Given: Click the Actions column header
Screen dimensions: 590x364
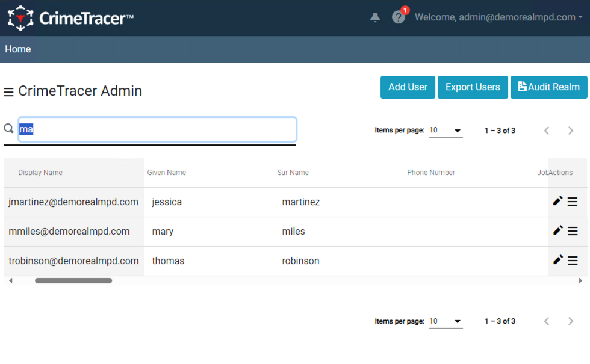Looking at the screenshot, I should (x=560, y=173).
